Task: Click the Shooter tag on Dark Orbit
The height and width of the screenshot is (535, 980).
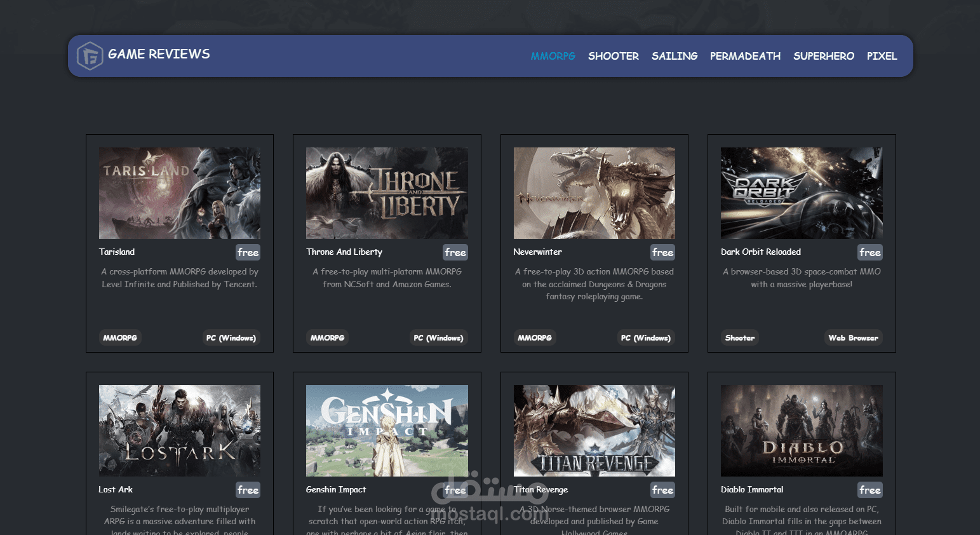Action: click(x=740, y=338)
